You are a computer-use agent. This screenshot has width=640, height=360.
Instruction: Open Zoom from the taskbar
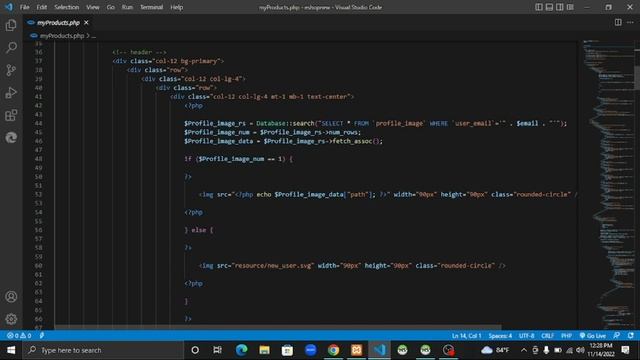(x=311, y=350)
